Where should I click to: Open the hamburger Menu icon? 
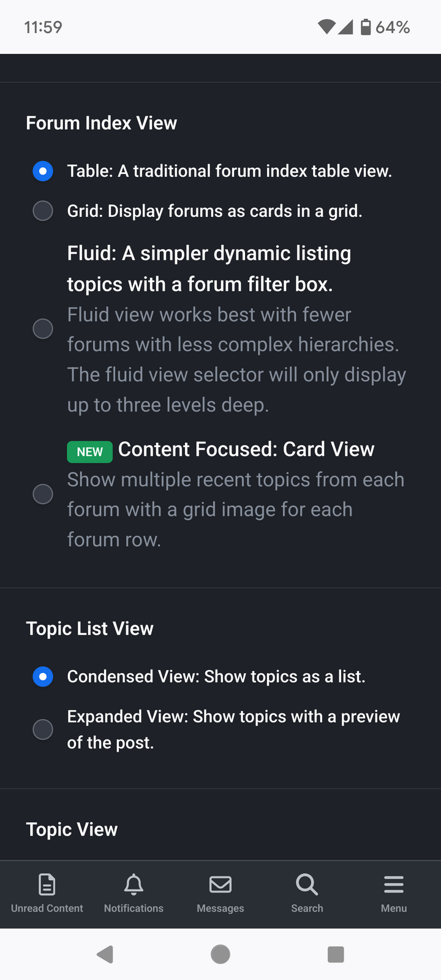394,884
